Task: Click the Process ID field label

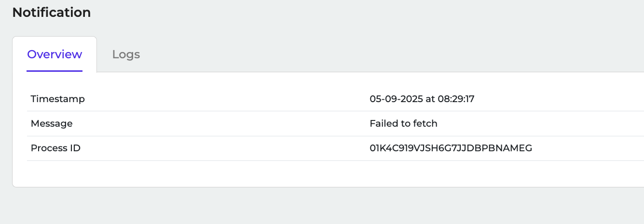Action: (x=55, y=148)
